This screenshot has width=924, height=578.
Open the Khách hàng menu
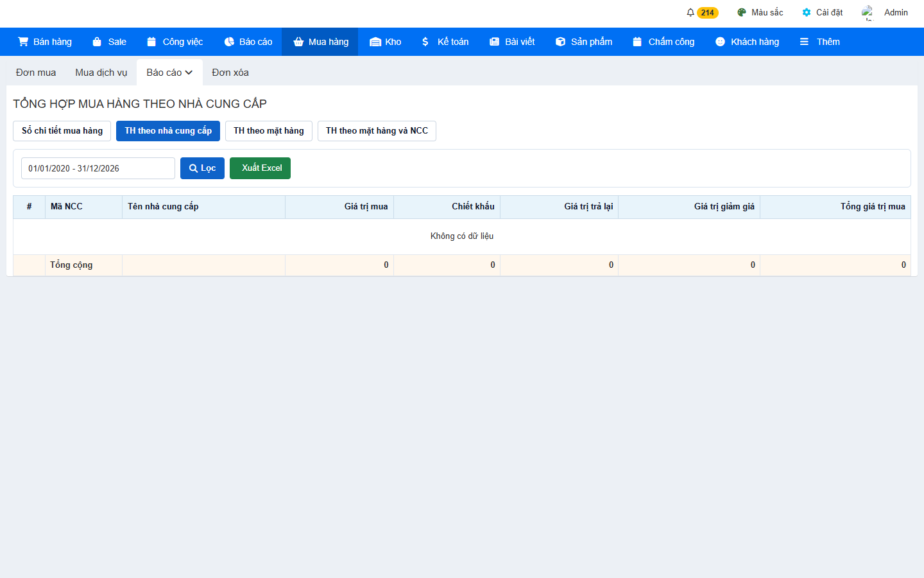point(747,42)
